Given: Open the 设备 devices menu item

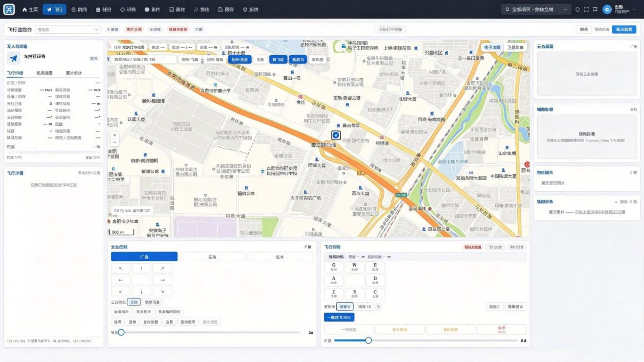Looking at the screenshot, I should click(128, 9).
